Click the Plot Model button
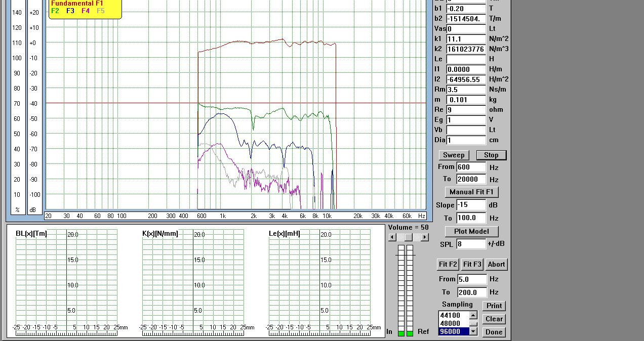The width and height of the screenshot is (644, 341). coord(471,231)
